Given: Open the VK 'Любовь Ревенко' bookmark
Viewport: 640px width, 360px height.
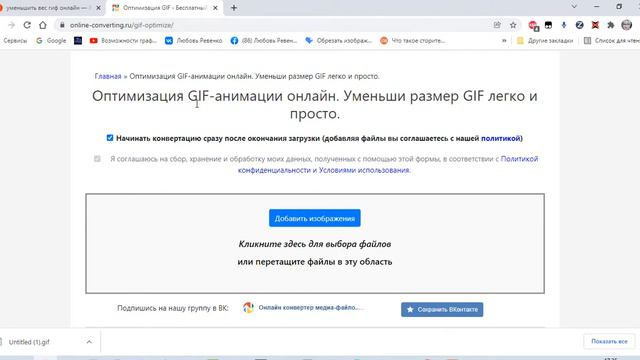Looking at the screenshot, I should [193, 40].
